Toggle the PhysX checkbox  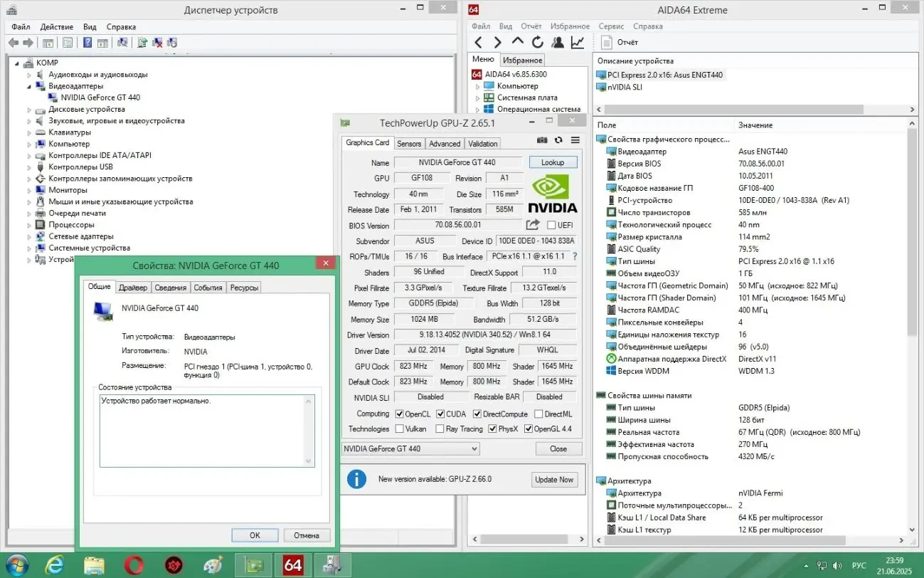click(x=492, y=429)
